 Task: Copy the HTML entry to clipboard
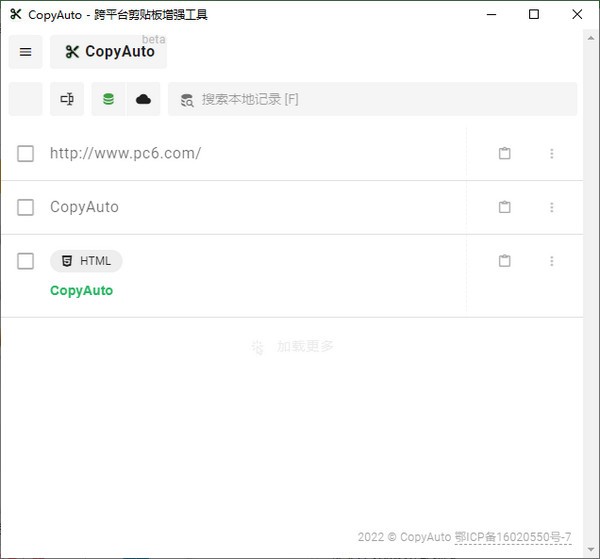[x=505, y=261]
